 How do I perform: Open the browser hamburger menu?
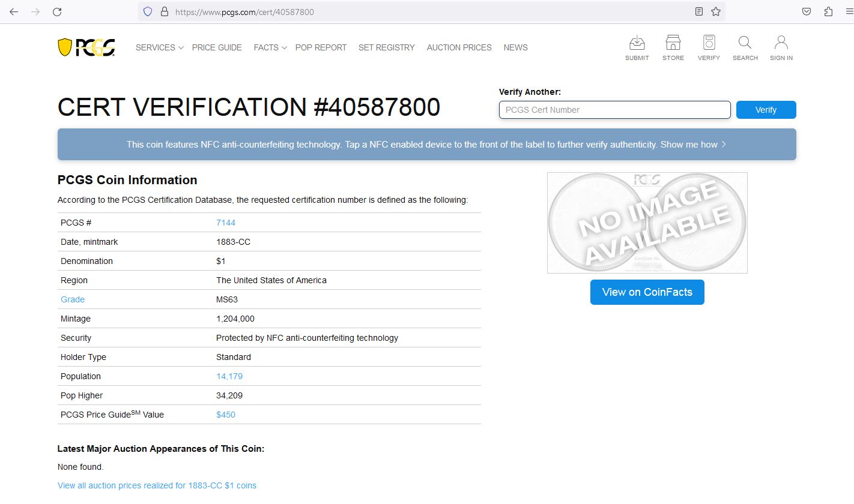point(849,11)
